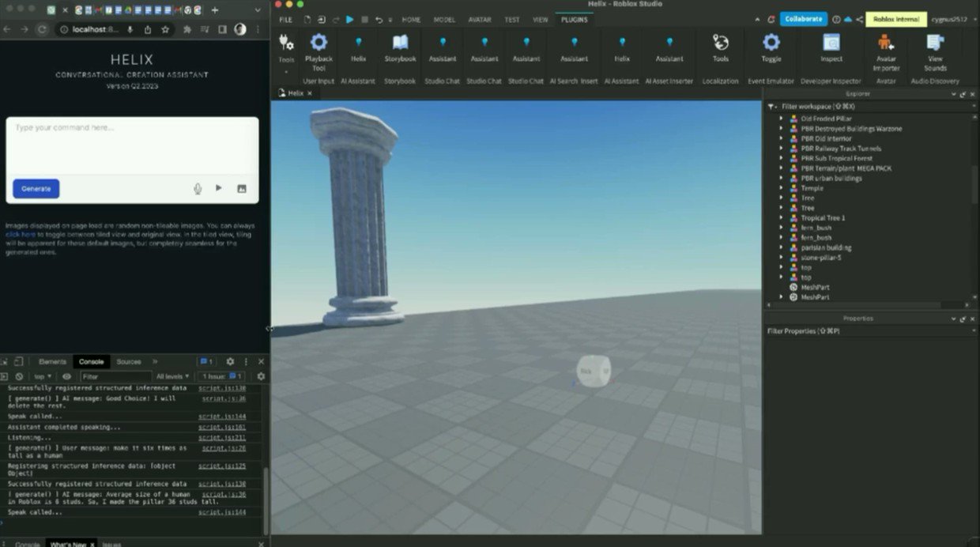Launch the Avatar Importer plugin
Screen dimensions: 980x547
(x=886, y=52)
